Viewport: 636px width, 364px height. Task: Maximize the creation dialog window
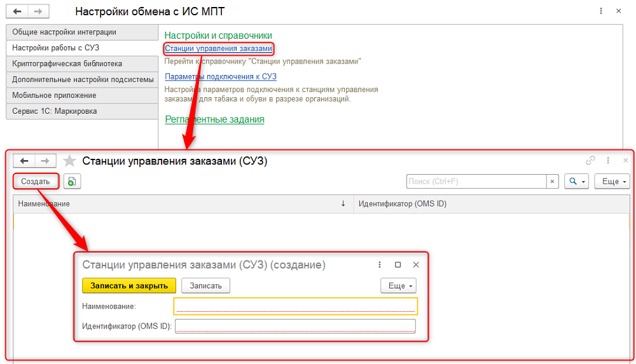point(398,265)
